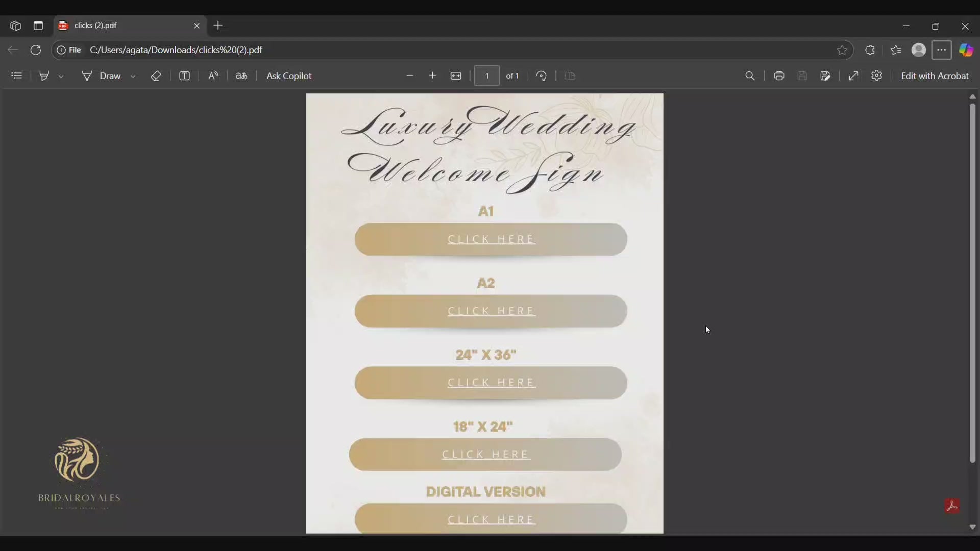
Task: Open PDF viewer settings gear
Action: (x=877, y=76)
